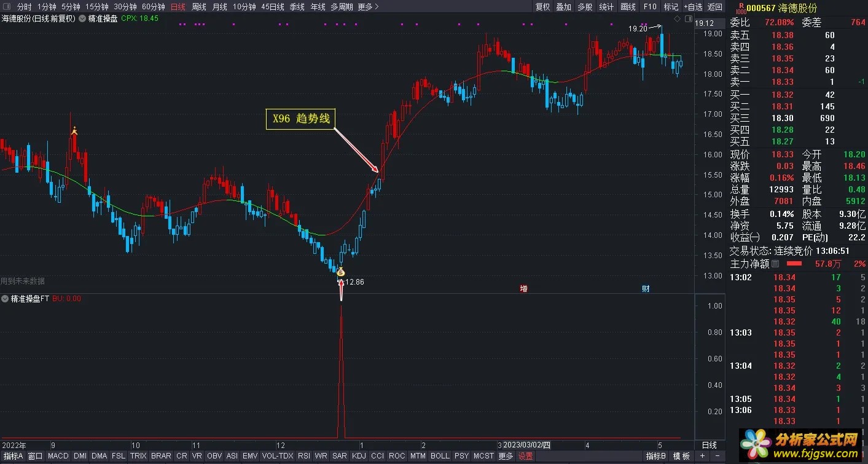
Task: Switch to 年线 yearly chart
Action: click(x=318, y=7)
